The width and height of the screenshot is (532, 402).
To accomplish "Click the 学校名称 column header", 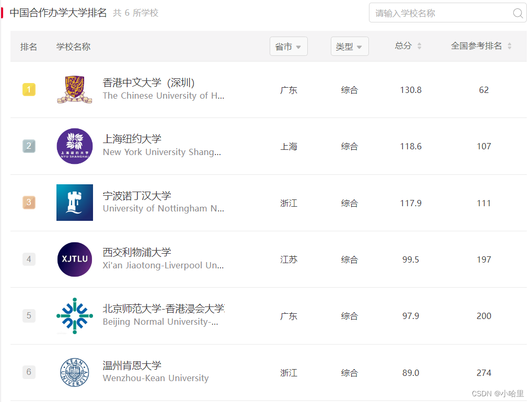I will coord(73,46).
